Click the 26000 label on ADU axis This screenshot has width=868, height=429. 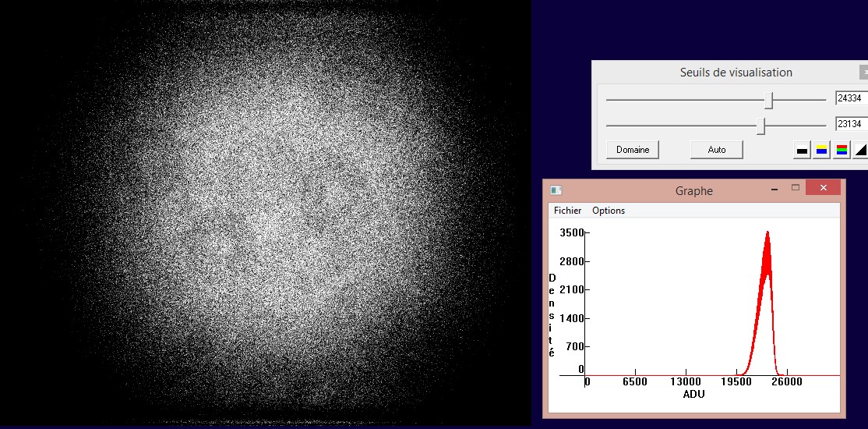coord(787,382)
